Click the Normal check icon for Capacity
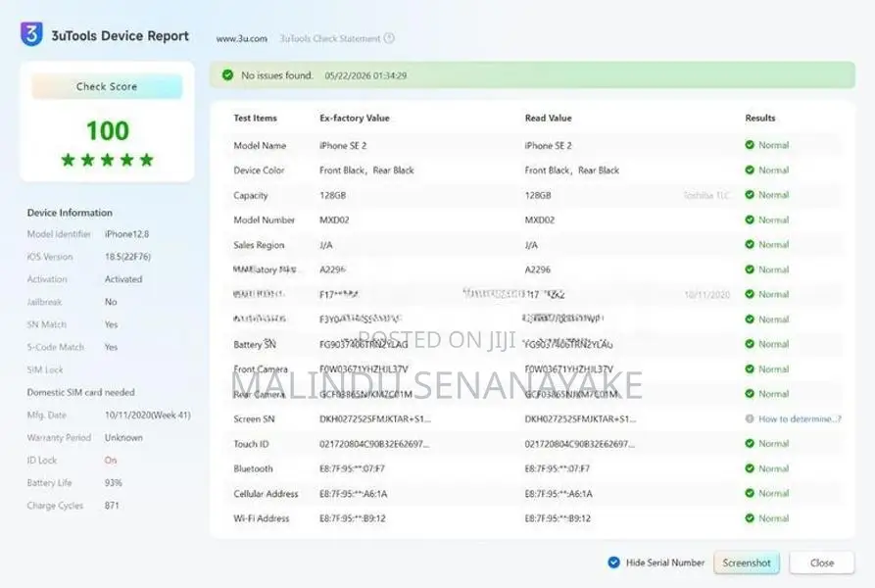The height and width of the screenshot is (588, 875). point(750,195)
